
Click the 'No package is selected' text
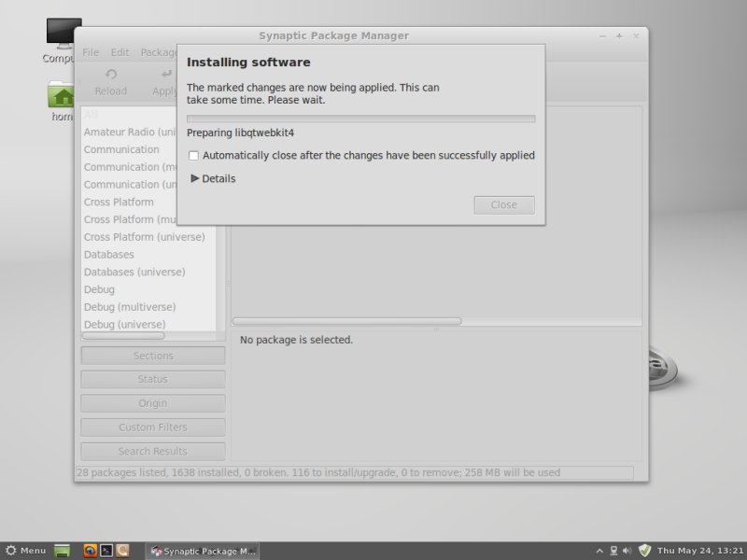pyautogui.click(x=296, y=340)
